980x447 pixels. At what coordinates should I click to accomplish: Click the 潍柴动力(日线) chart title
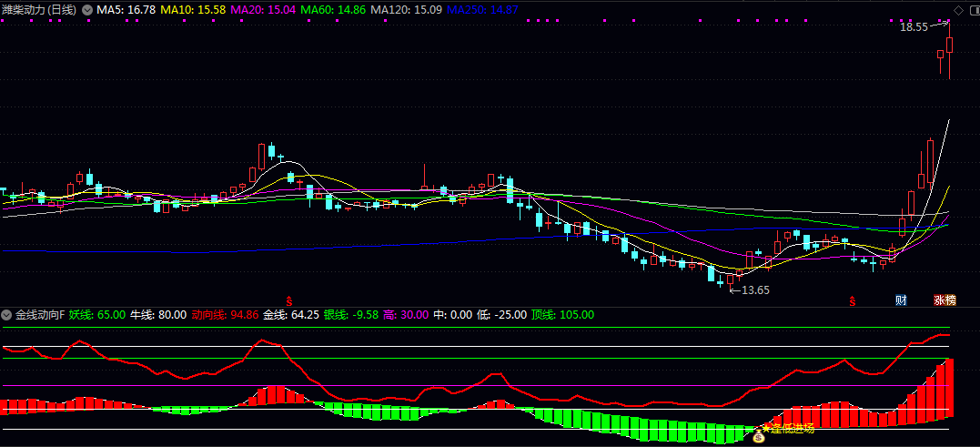point(39,9)
